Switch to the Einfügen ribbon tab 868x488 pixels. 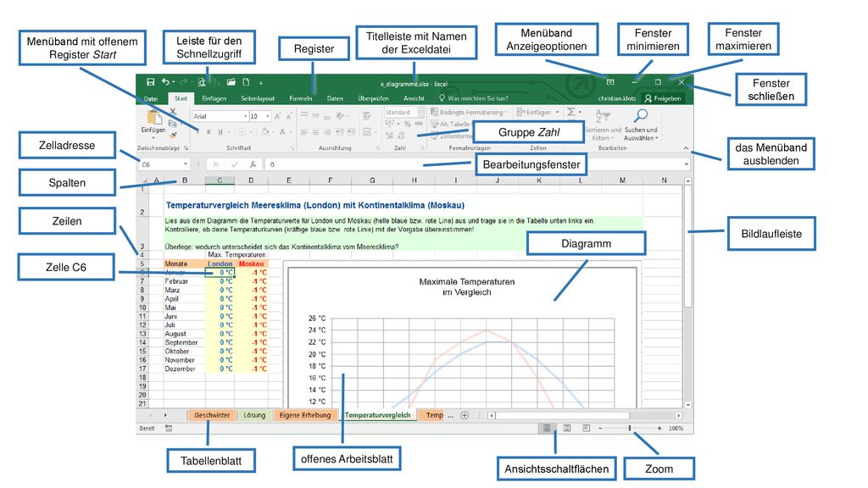click(214, 98)
